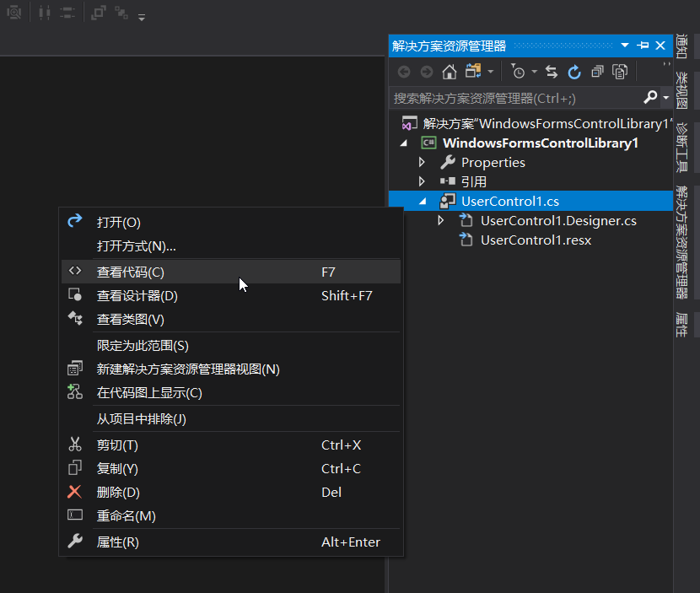Select UserControl1.resx file
This screenshot has width=700, height=593.
pyautogui.click(x=536, y=240)
